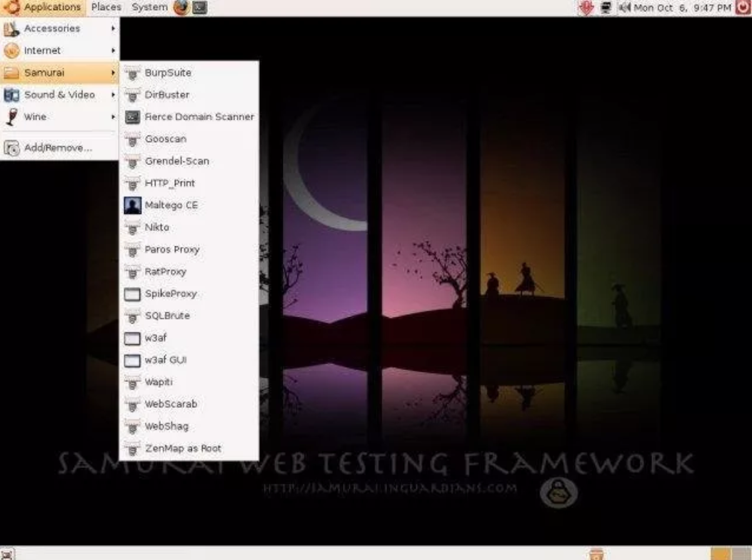
Task: Launch Paros Proxy
Action: 189,249
